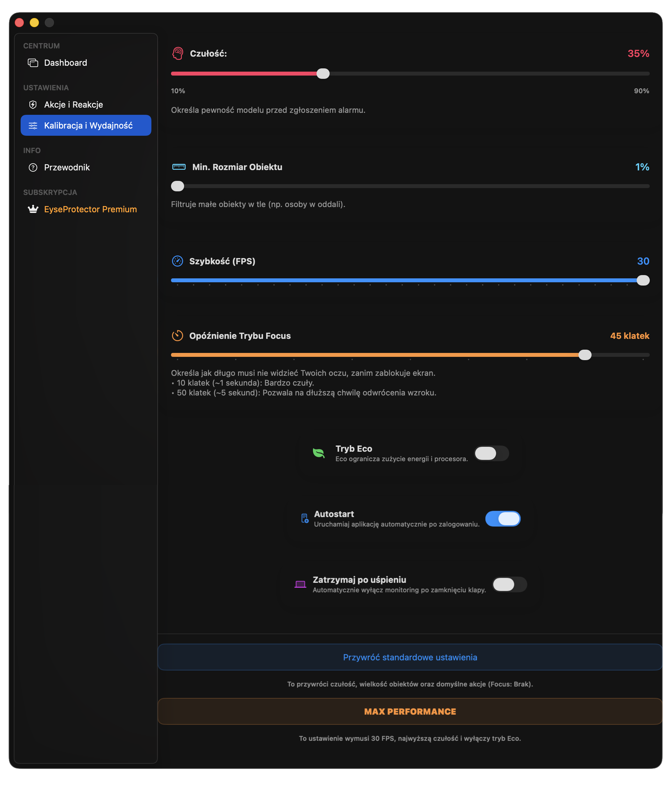This screenshot has height=785, width=672.
Task: Click the brain head icon beside Czułość
Action: (178, 53)
